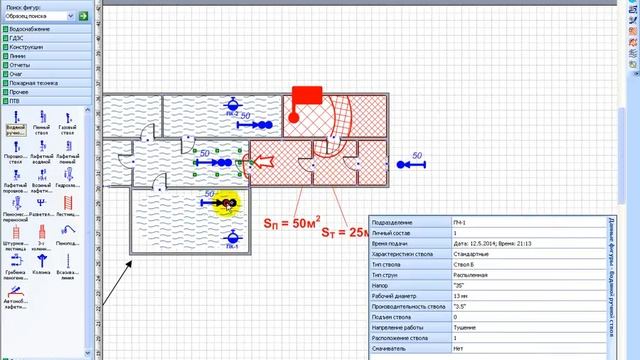Select the Всасывающая линия shape

point(67,267)
